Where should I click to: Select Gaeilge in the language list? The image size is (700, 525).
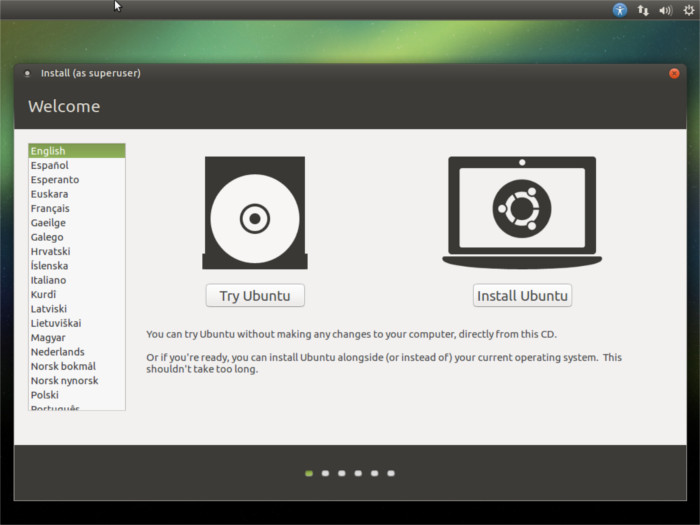(x=77, y=223)
